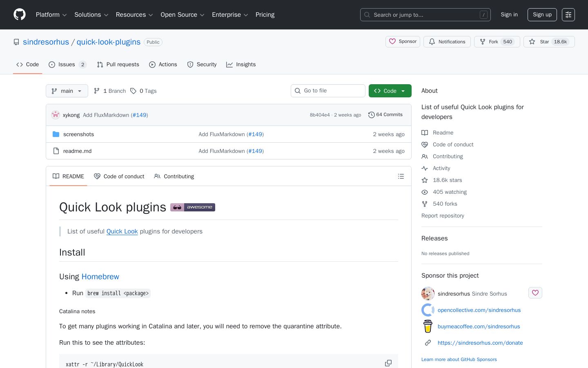Expand the Open Source menu
588x368 pixels.
tap(183, 15)
